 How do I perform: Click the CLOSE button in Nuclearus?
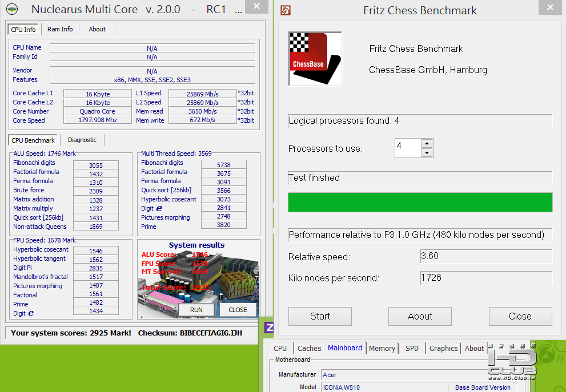tap(238, 310)
